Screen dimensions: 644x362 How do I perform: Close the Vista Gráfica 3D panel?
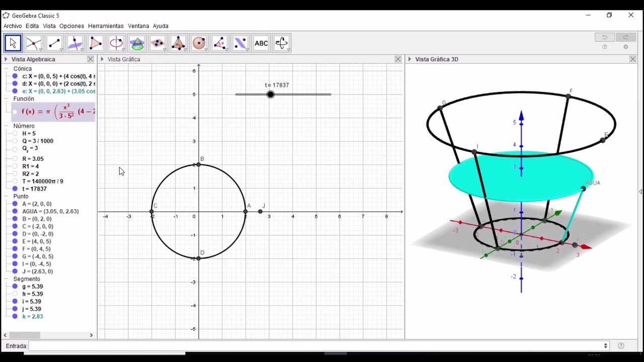click(x=633, y=59)
